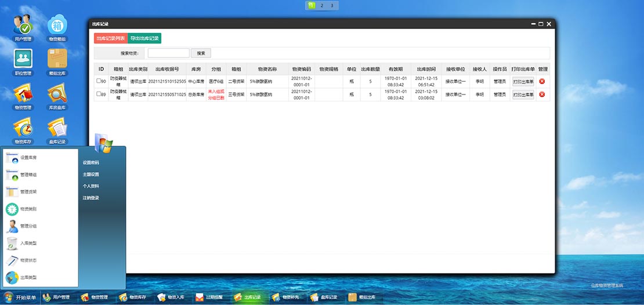Open the 物资库存 desktop icon

click(23, 130)
